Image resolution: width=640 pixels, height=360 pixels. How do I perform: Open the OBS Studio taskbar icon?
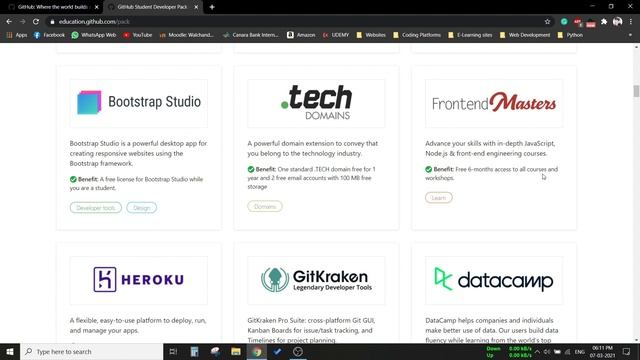coord(298,351)
